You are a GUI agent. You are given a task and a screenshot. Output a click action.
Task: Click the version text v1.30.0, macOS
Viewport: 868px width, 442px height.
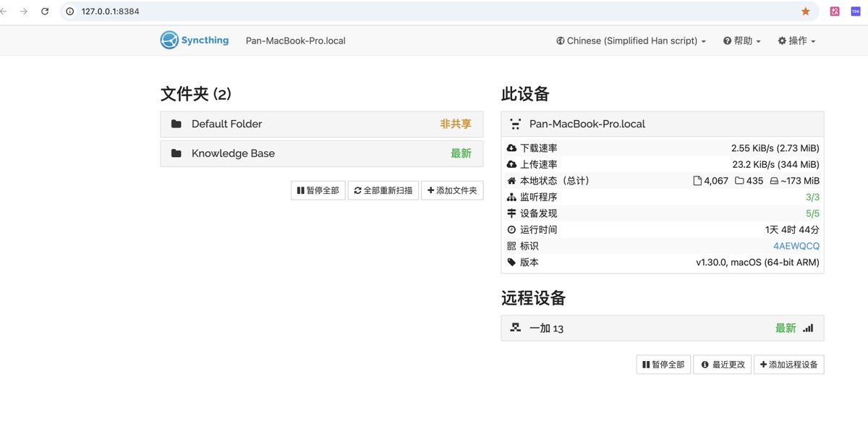pyautogui.click(x=757, y=263)
